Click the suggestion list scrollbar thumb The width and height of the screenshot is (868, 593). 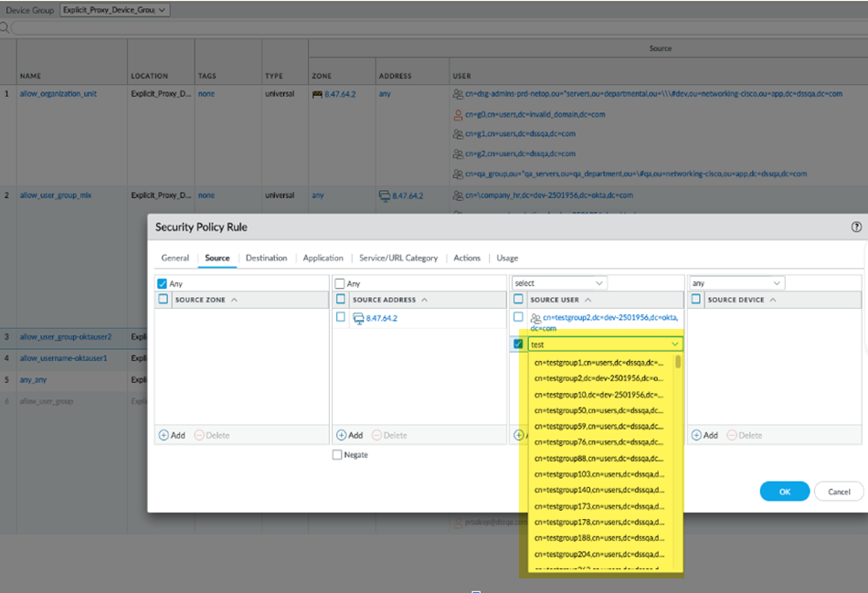pos(678,362)
